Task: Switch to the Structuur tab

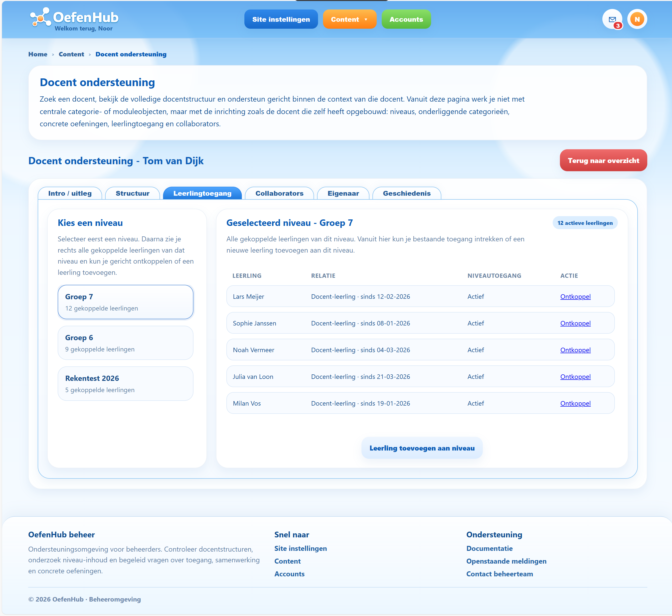Action: tap(132, 193)
